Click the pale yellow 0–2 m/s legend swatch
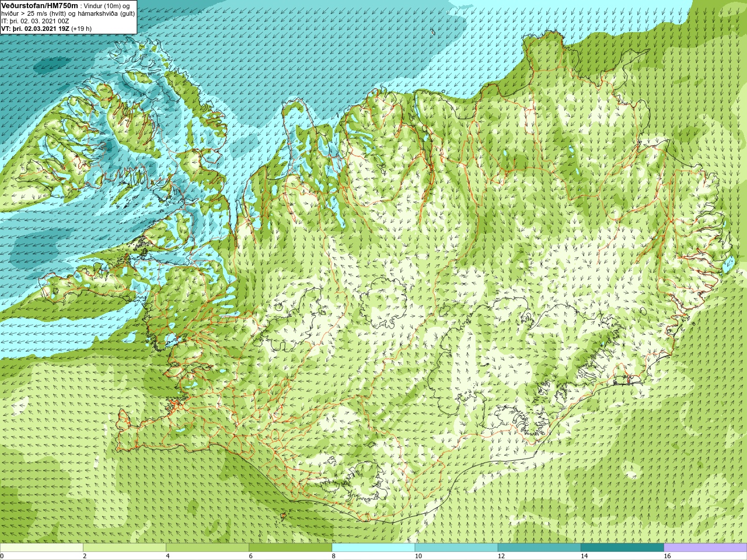Image resolution: width=747 pixels, height=560 pixels. point(41,547)
